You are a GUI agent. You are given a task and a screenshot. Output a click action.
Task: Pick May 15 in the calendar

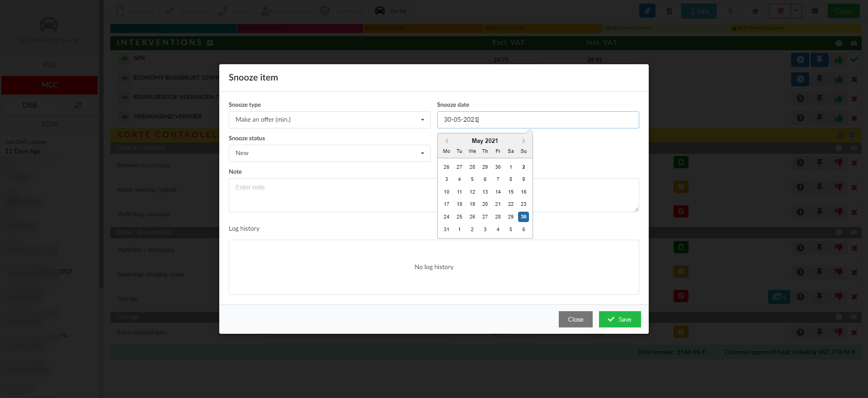511,192
